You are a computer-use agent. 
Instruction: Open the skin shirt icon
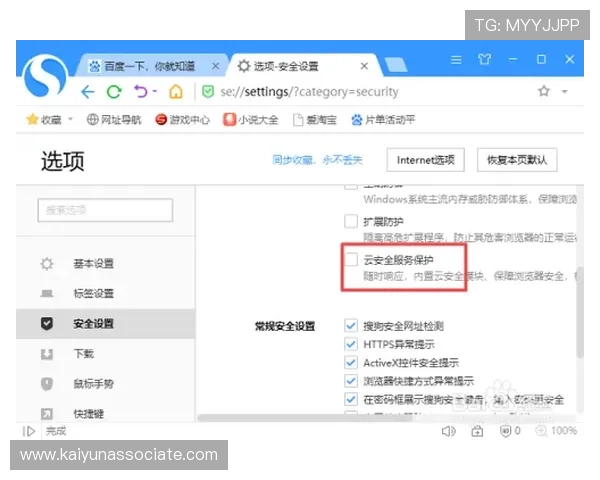(x=484, y=59)
